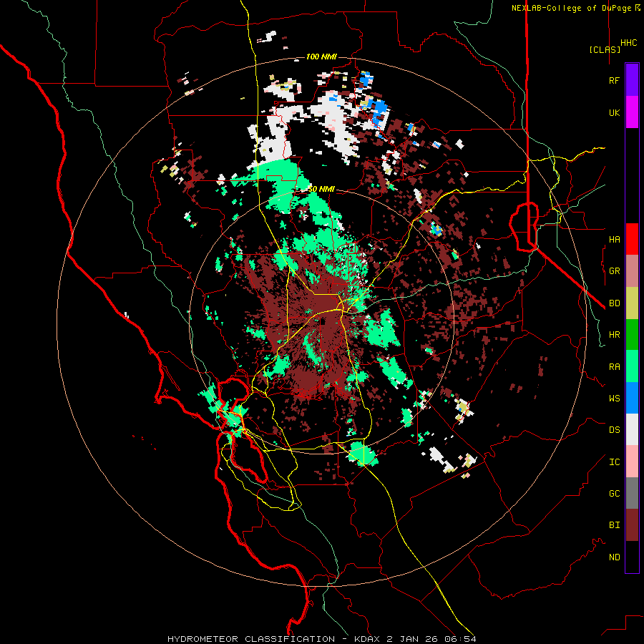Click the RF legend label

(614, 81)
